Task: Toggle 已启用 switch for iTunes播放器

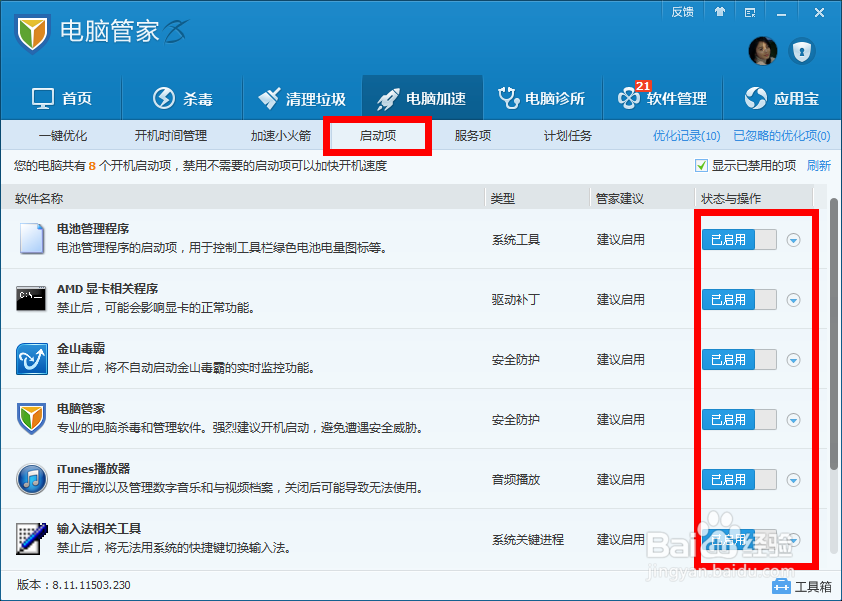Action: coord(739,480)
